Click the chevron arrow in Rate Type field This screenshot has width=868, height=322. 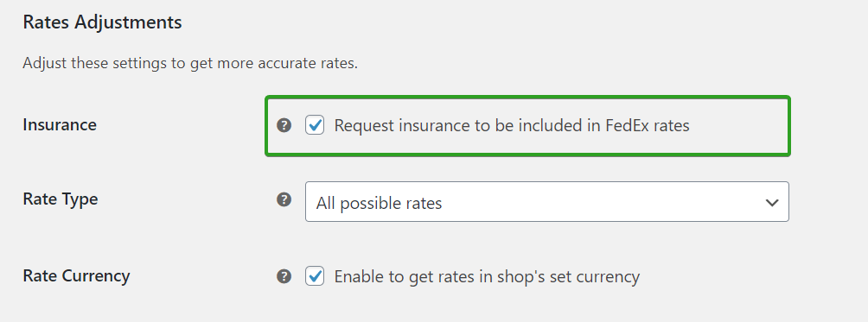tap(772, 203)
